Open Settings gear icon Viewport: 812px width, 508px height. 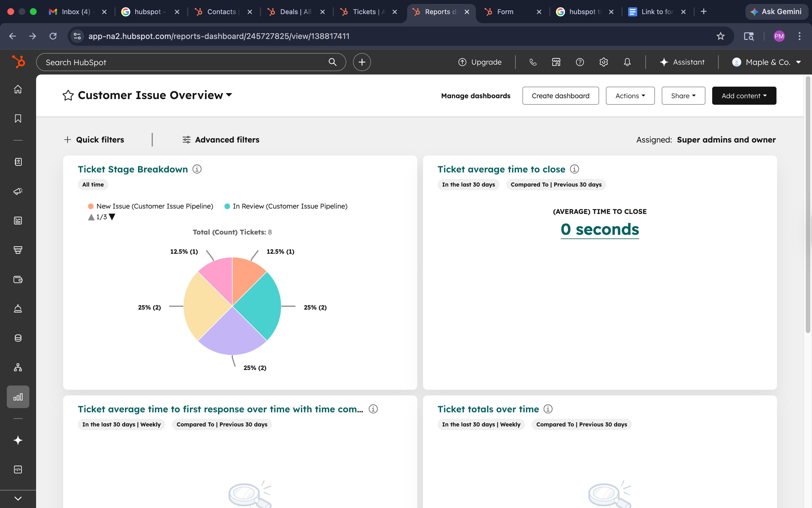point(603,62)
